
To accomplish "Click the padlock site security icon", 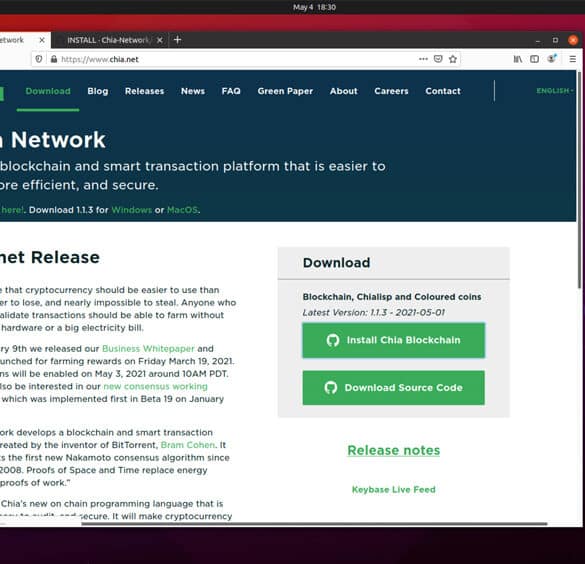I will pyautogui.click(x=54, y=59).
